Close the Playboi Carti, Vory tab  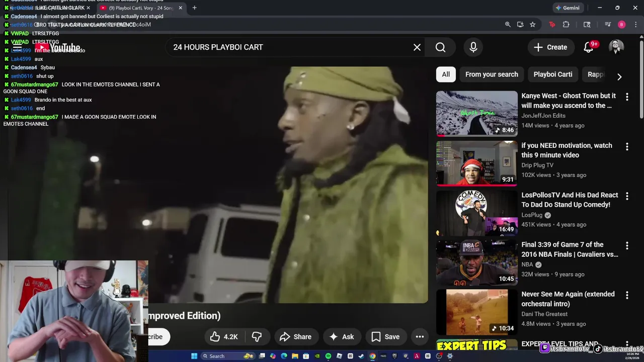point(180,8)
